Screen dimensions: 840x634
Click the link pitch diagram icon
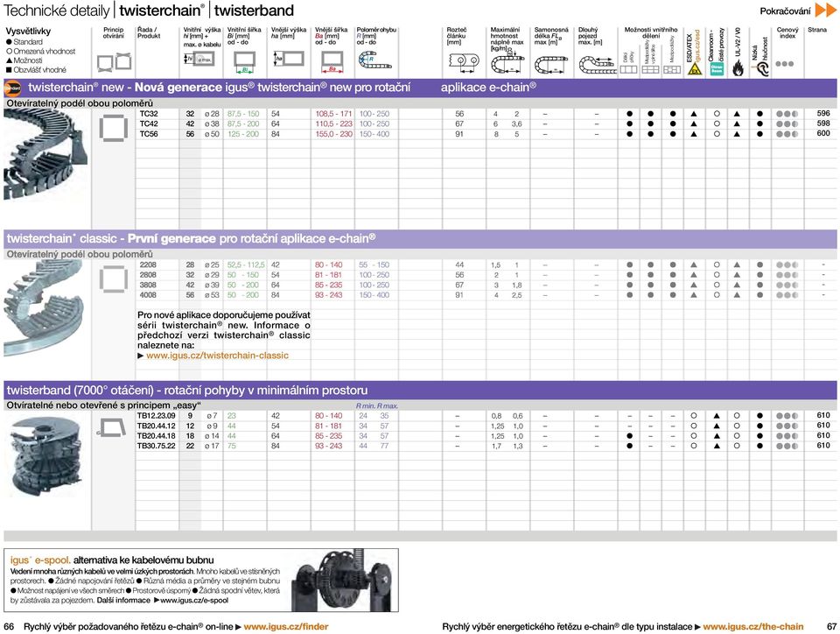464,63
